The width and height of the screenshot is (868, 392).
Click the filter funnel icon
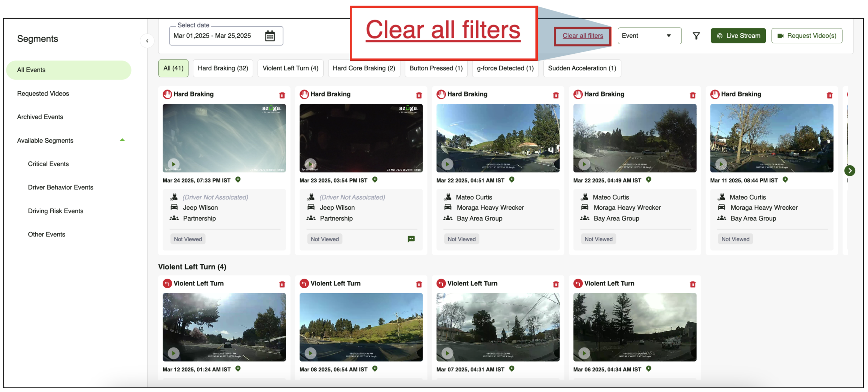click(x=696, y=36)
